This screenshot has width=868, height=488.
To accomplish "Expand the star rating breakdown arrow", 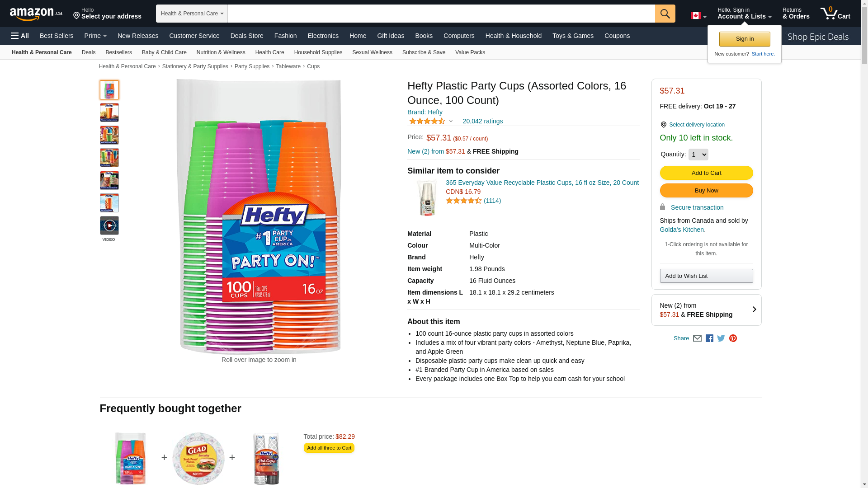I will tap(451, 121).
